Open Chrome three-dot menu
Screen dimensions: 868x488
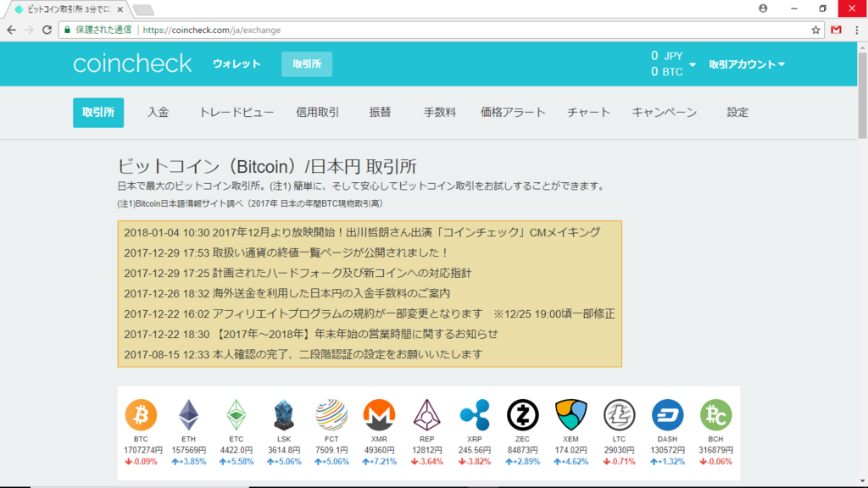tap(856, 30)
